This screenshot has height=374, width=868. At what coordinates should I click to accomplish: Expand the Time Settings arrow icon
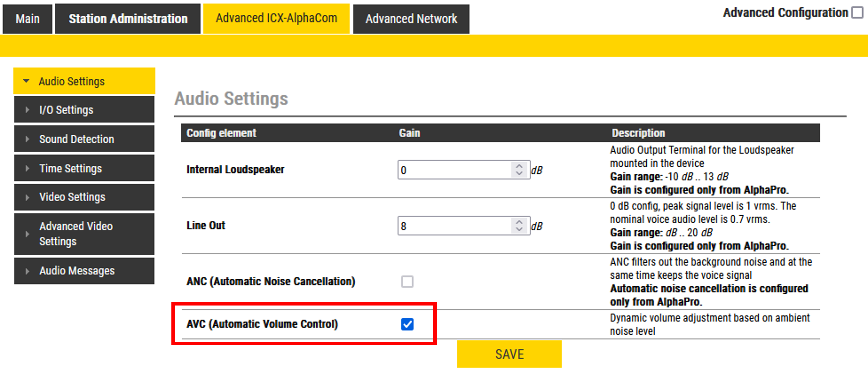[x=27, y=168]
